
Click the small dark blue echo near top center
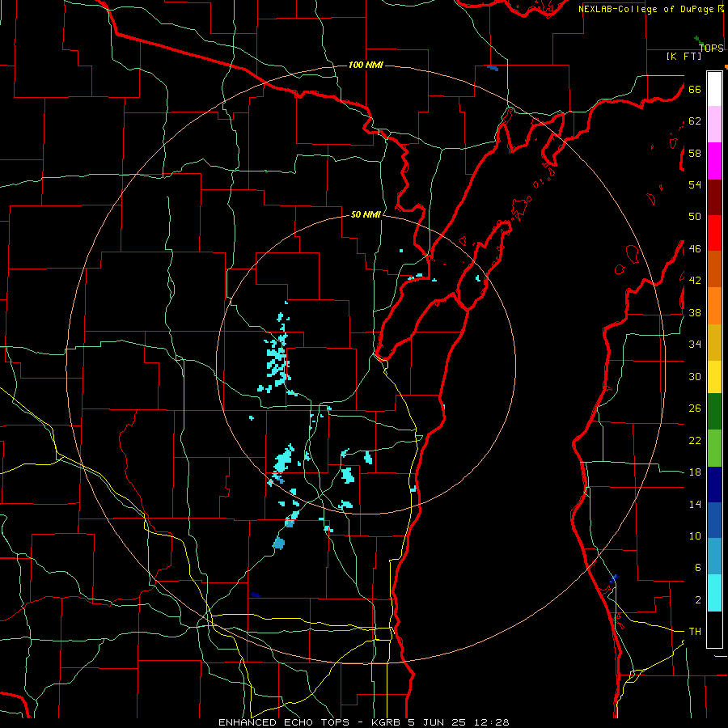point(492,68)
